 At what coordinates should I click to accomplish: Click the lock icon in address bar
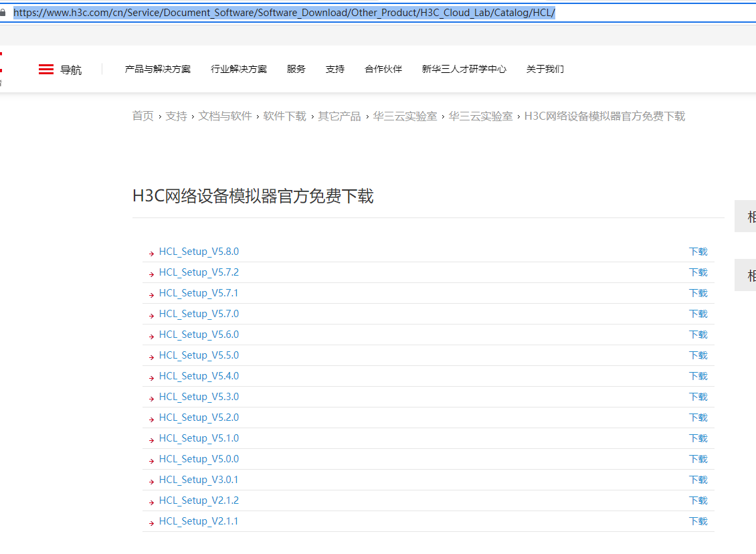[3, 13]
